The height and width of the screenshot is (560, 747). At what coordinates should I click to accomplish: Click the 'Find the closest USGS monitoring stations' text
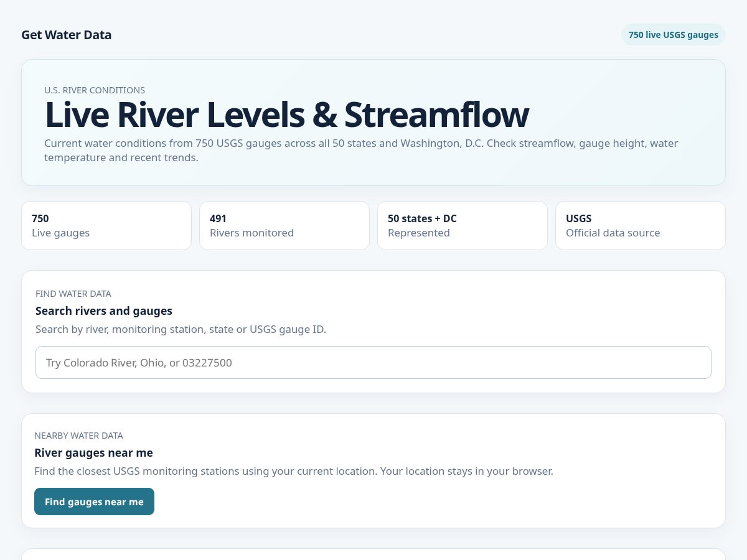coord(294,471)
